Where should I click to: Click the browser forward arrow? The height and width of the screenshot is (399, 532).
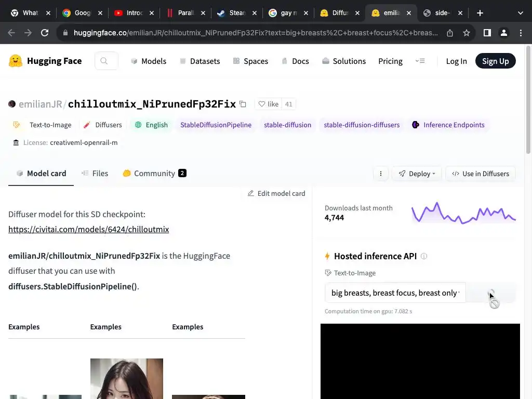coord(28,33)
